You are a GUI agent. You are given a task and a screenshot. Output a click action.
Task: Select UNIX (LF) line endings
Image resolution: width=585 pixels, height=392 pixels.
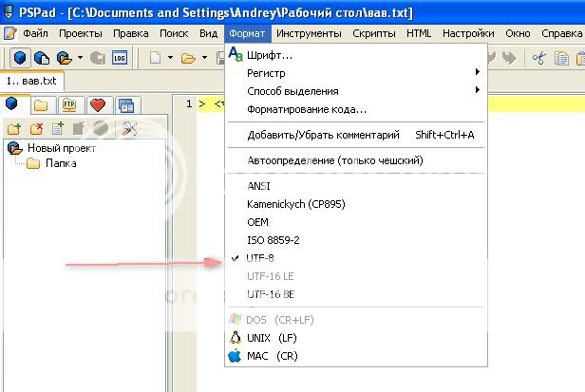[356, 338]
